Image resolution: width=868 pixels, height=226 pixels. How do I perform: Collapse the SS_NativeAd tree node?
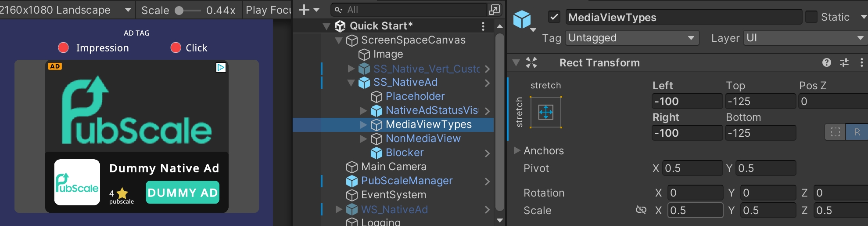click(x=351, y=83)
